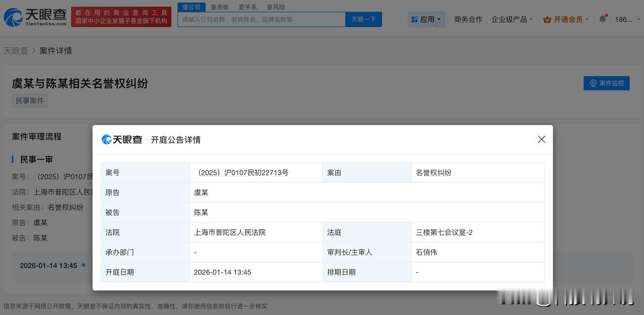Screen dimensions: 644x315
Task: Click the red 国家中小企业发展子基金 banner
Action: click(x=121, y=17)
